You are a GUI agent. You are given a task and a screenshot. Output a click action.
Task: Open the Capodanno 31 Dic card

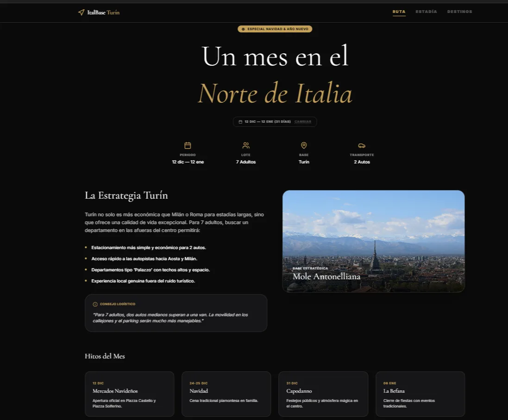[323, 394]
